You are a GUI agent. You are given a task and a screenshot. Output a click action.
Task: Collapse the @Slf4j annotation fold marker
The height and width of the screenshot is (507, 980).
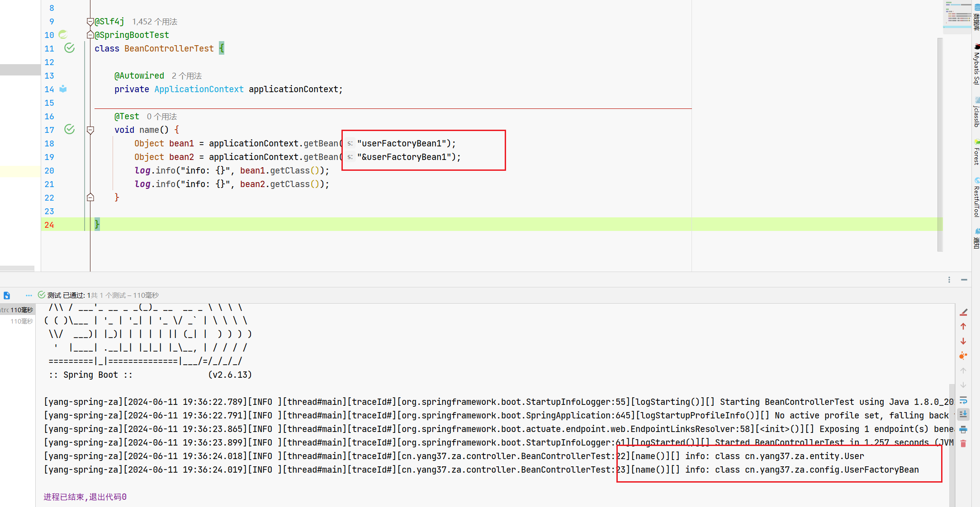click(x=90, y=21)
